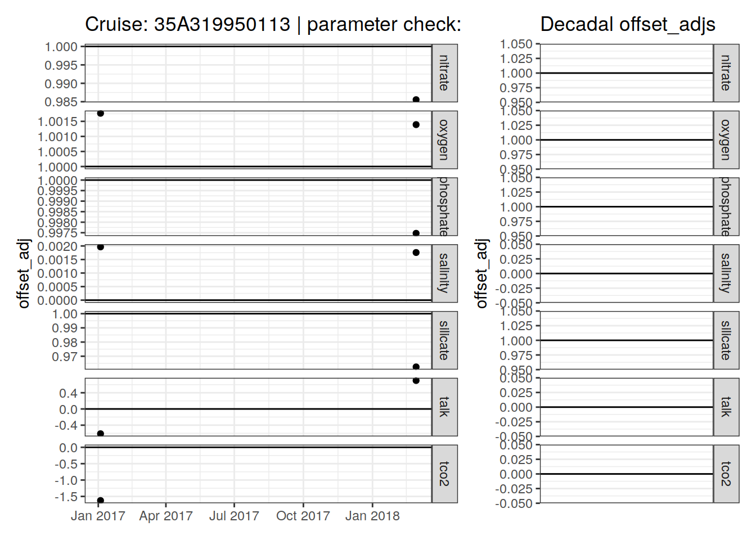Select the 'Jan 2018' x-axis tick label

point(372,516)
